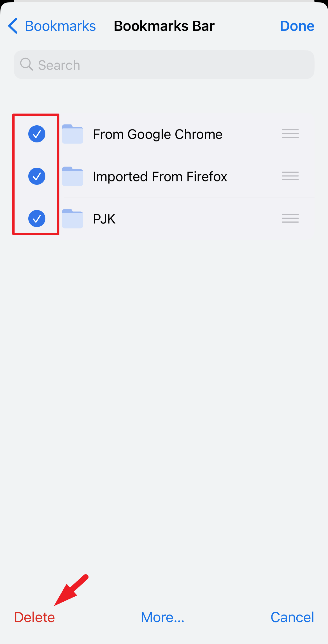Image resolution: width=328 pixels, height=644 pixels.
Task: Grab the reorder handle for From Google Chrome
Action: coord(290,134)
